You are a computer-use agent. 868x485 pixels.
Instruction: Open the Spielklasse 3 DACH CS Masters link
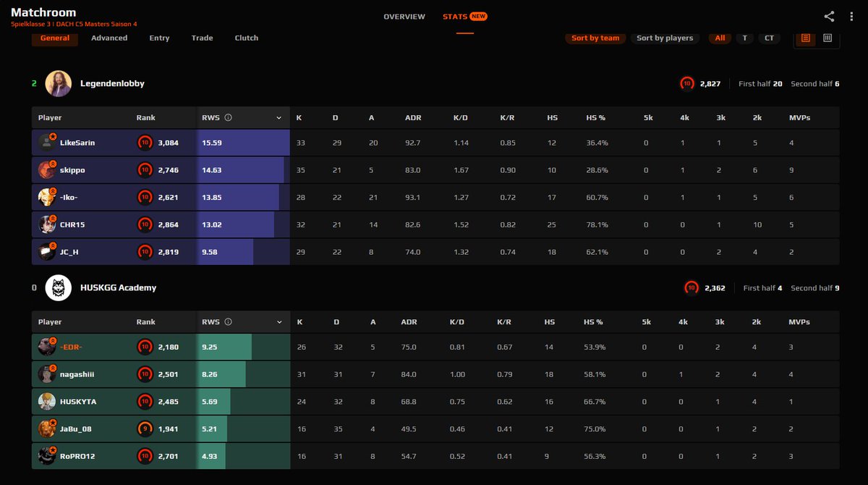[74, 25]
